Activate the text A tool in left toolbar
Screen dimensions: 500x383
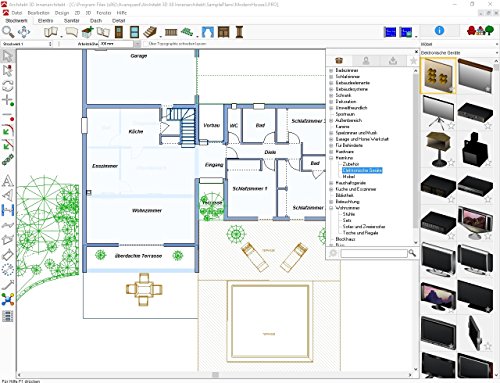(8, 181)
